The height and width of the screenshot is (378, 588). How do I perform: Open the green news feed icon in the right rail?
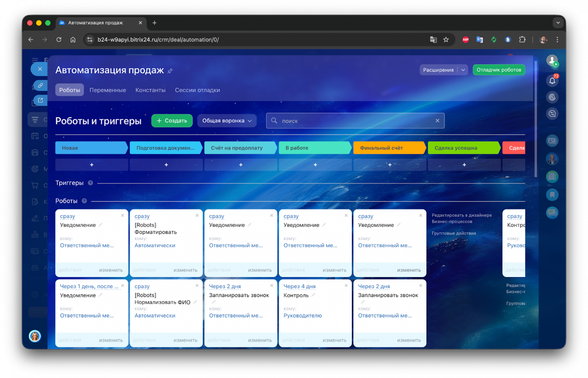(552, 177)
